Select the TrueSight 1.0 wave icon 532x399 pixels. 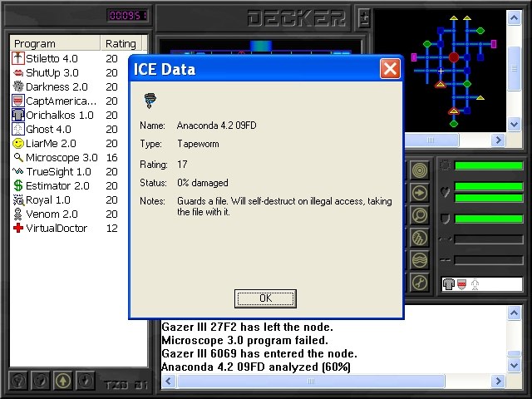18,171
